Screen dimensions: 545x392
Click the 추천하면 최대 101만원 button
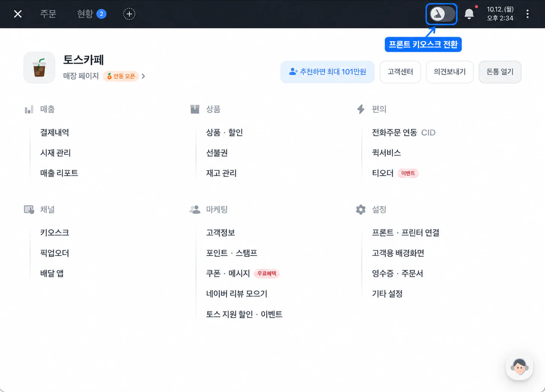point(327,72)
